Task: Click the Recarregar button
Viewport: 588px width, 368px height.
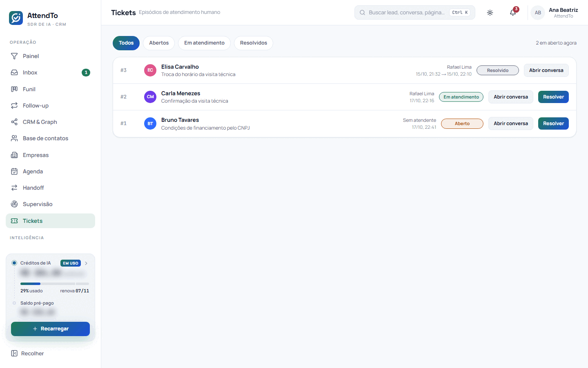Action: pyautogui.click(x=50, y=329)
